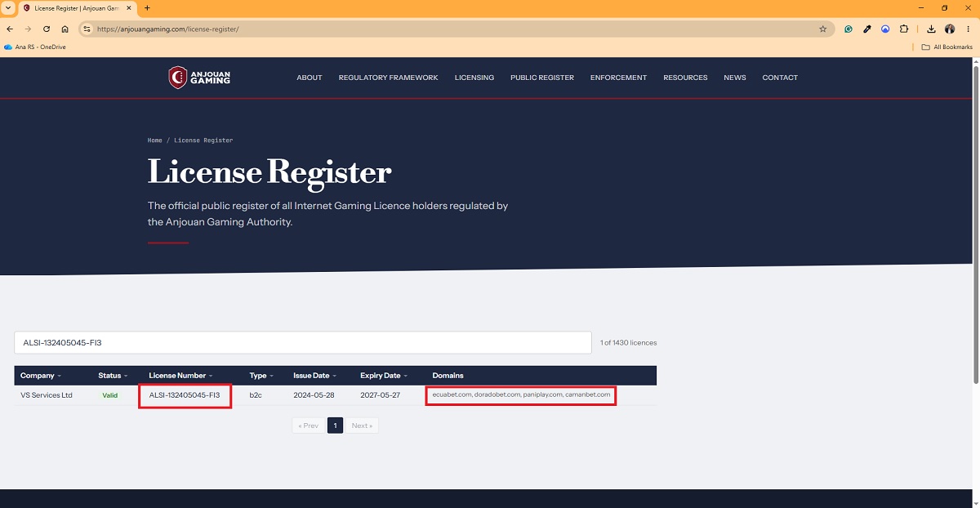Open the LICENSING menu item

tap(474, 78)
